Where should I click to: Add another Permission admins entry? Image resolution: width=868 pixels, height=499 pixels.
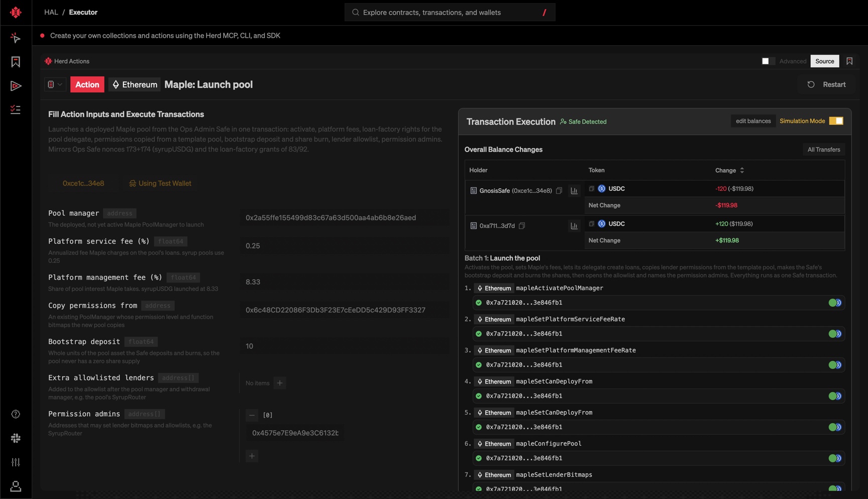tap(252, 456)
